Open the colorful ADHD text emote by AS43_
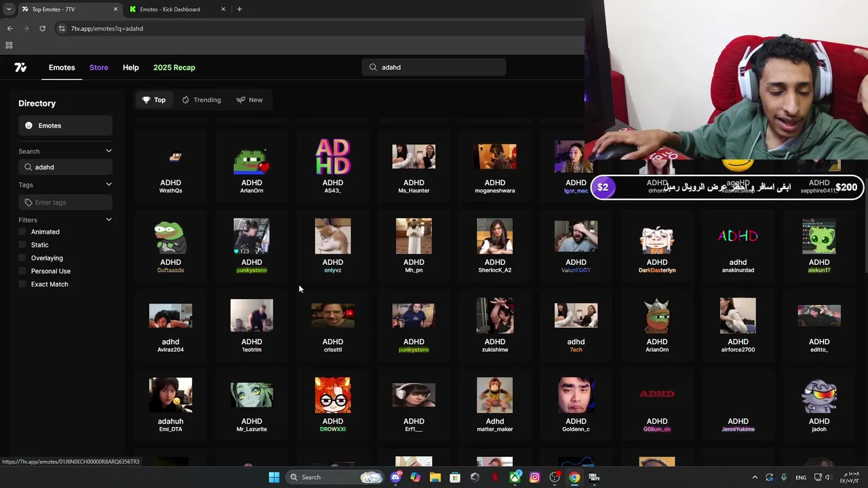Image resolution: width=868 pixels, height=488 pixels. [333, 166]
